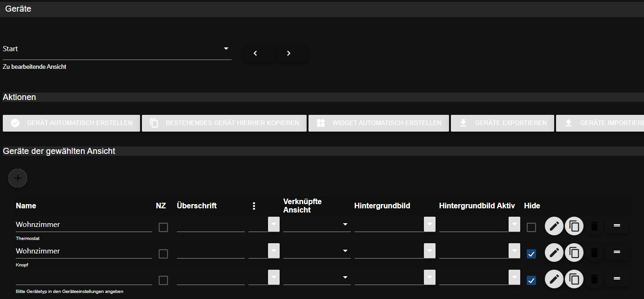
Task: Open the 'Zu bearbeitende Ansicht' Start dropdown
Action: (117, 49)
